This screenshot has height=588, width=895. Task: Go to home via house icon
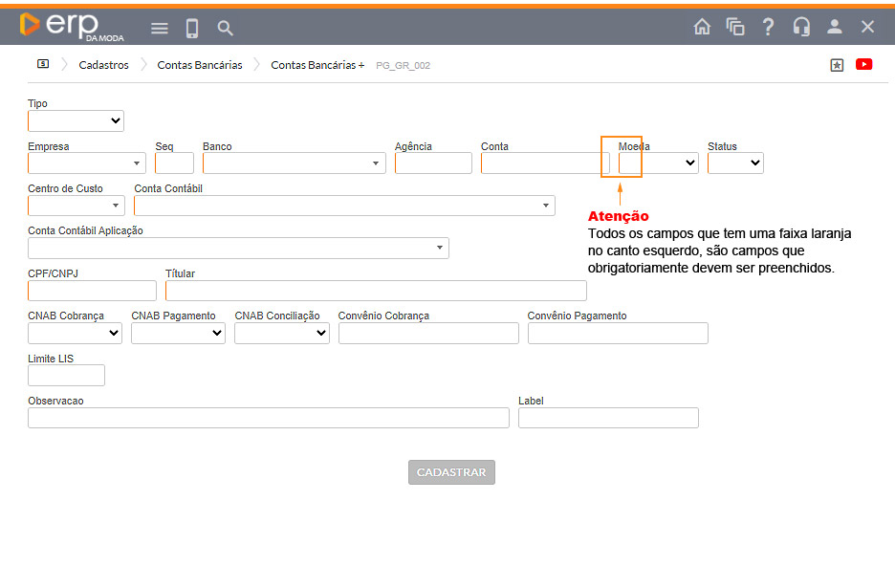702,27
